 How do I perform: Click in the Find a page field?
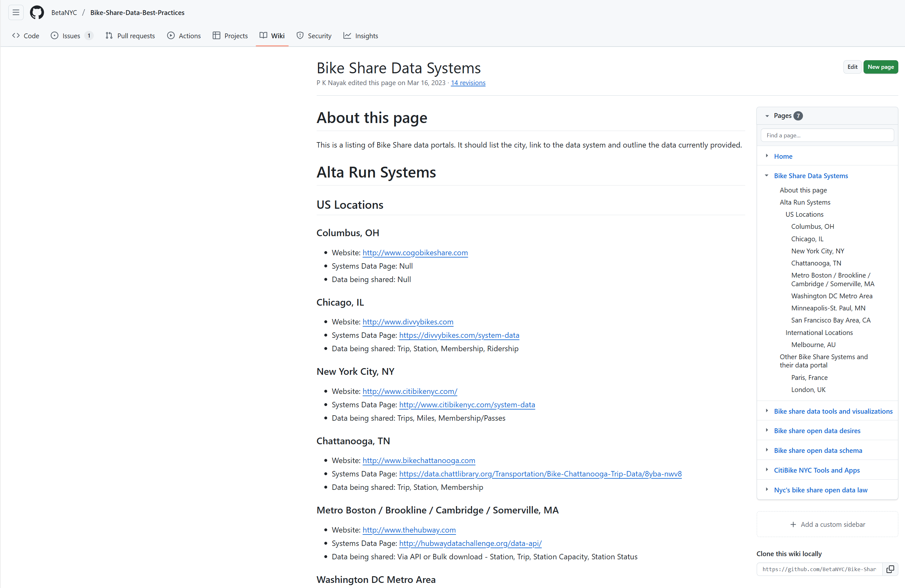tap(827, 135)
